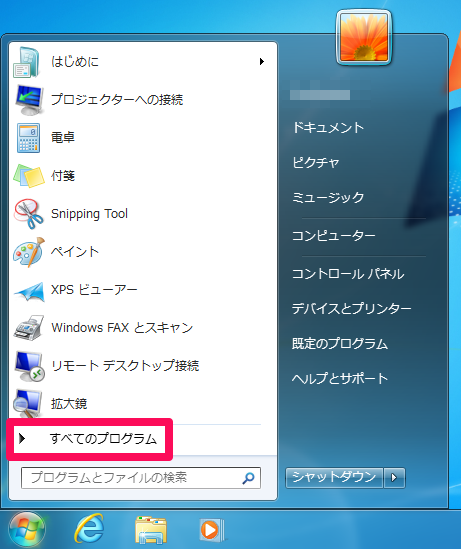Image resolution: width=461 pixels, height=549 pixels.
Task: Open ドキュメント link
Action: [328, 127]
